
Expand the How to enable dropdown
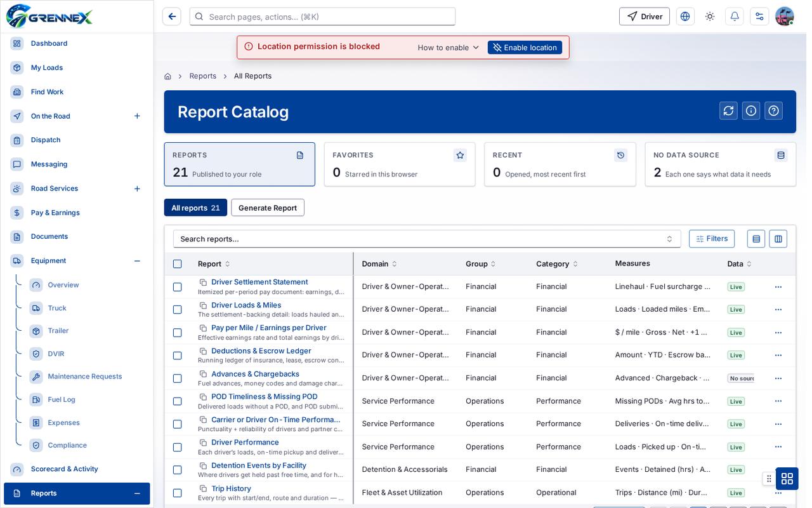pos(448,48)
